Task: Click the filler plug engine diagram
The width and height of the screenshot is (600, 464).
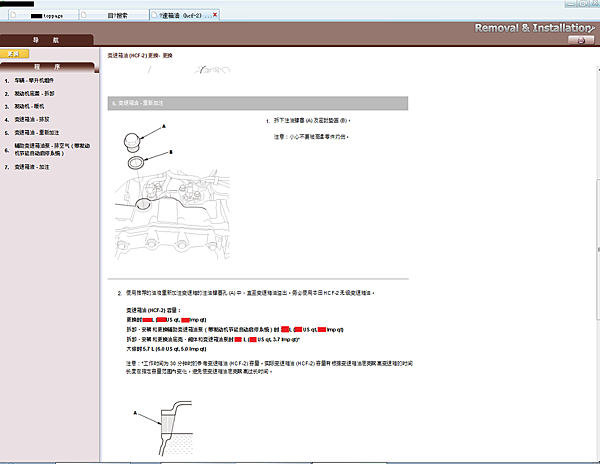Action: pyautogui.click(x=172, y=191)
